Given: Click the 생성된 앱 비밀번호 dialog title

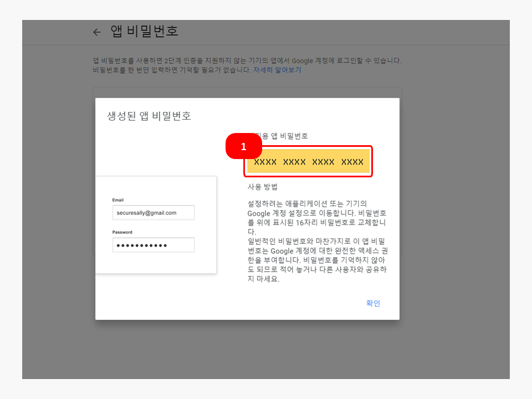Looking at the screenshot, I should 149,116.
